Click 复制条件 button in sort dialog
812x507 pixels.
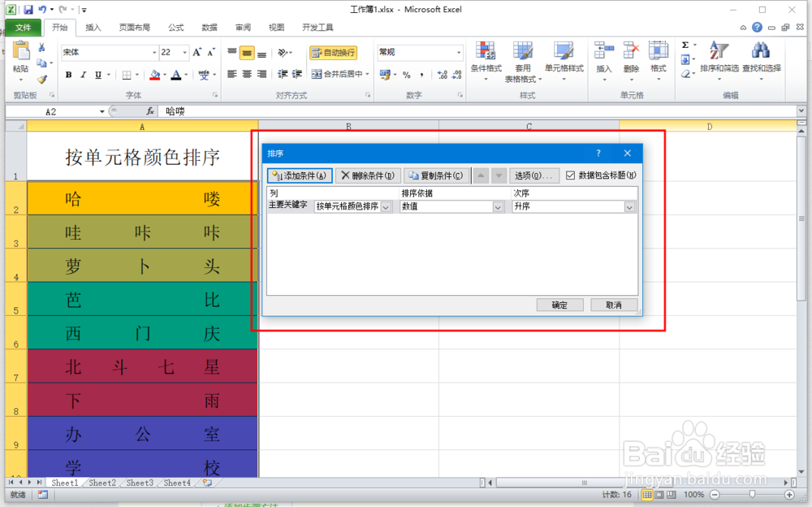[x=436, y=175]
